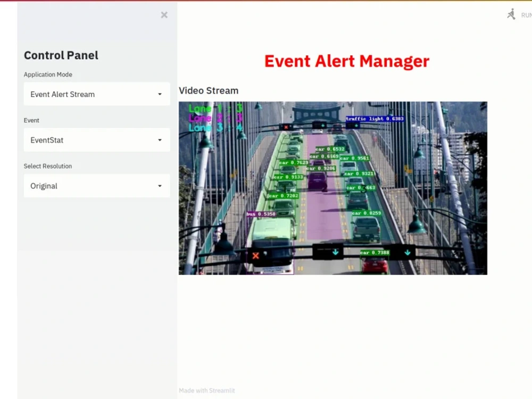532x399 pixels.
Task: Click the cyan Lane 3 counter text
Action: pyautogui.click(x=216, y=128)
